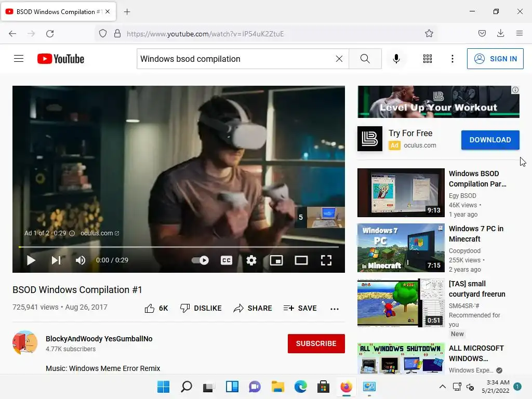Open the Widgets panel on taskbar
Screen dimensions: 532x399
tap(232, 387)
